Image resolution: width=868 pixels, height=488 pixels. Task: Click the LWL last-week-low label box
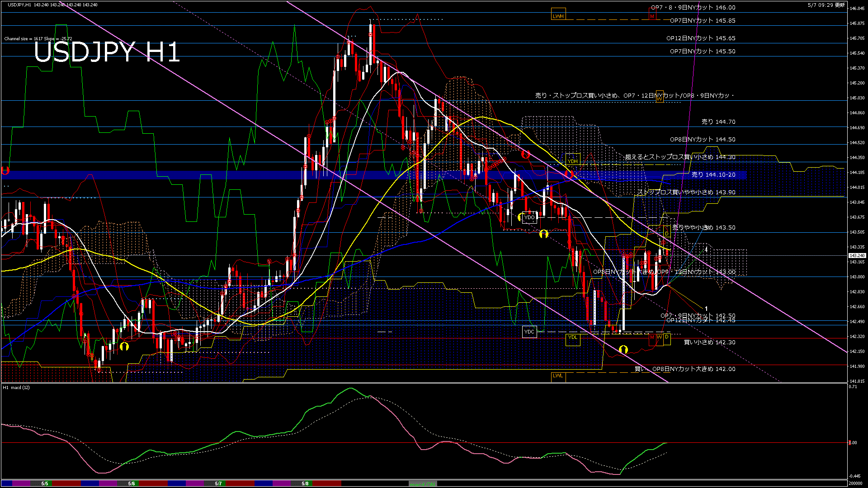pyautogui.click(x=558, y=375)
